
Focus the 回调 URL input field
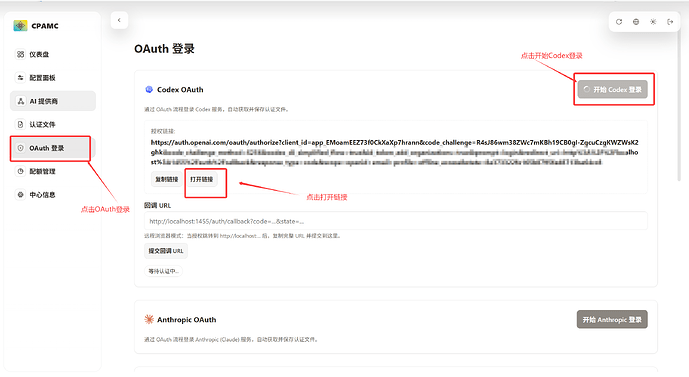pos(395,221)
